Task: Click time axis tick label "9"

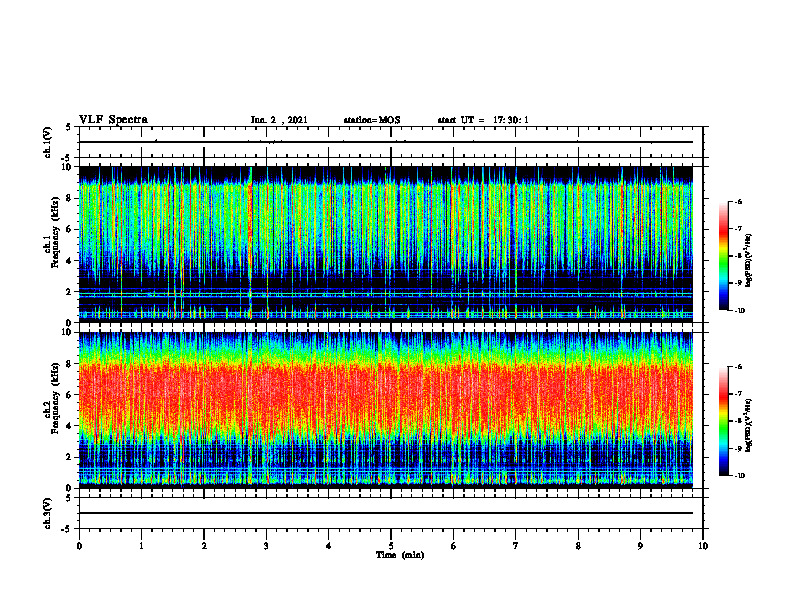Action: 640,546
